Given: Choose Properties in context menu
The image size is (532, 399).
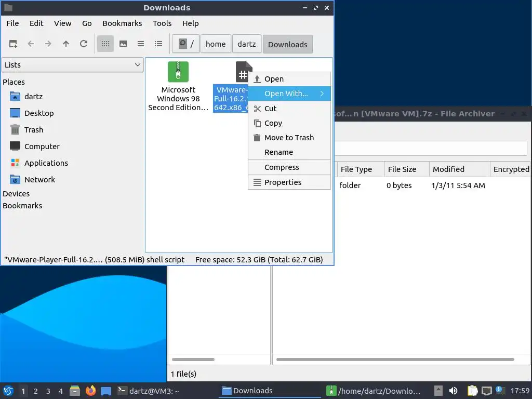Looking at the screenshot, I should [x=289, y=182].
